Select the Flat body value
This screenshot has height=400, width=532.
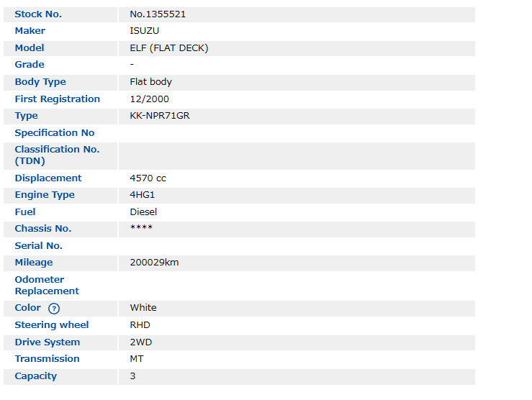click(x=150, y=82)
